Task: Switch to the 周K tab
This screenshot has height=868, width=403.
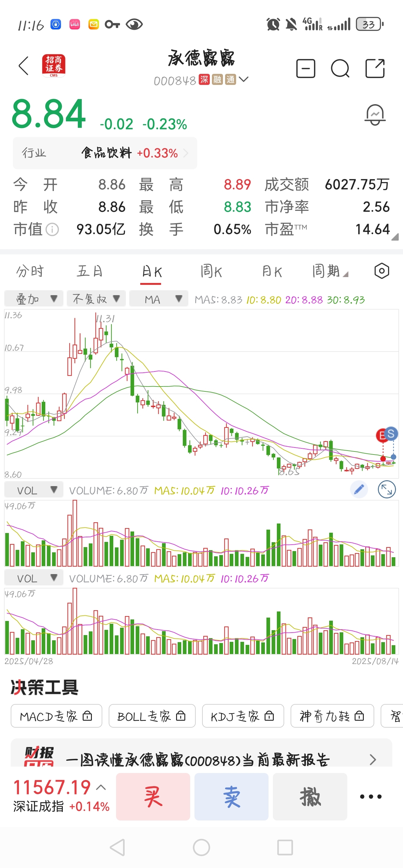Action: tap(211, 271)
